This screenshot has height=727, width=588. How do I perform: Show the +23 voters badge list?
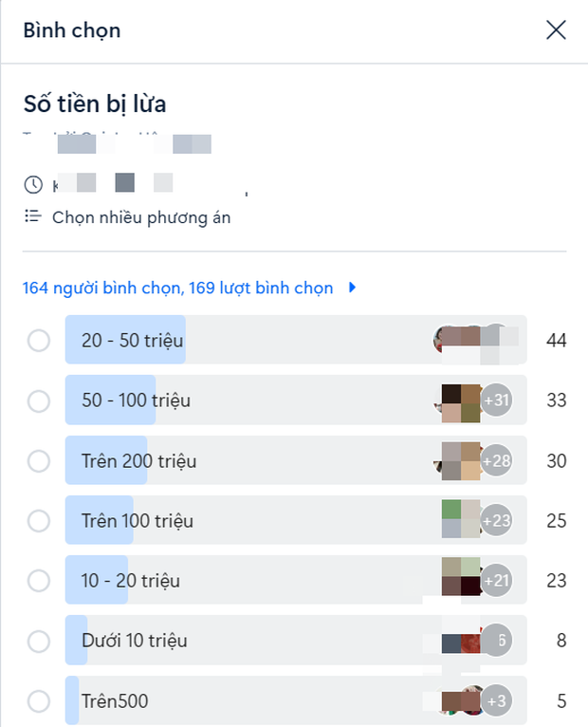[x=496, y=520]
